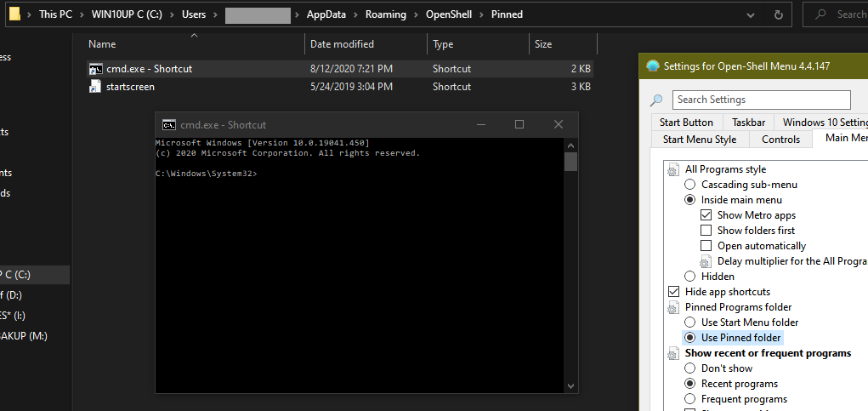Select startscreen file name

(x=130, y=87)
